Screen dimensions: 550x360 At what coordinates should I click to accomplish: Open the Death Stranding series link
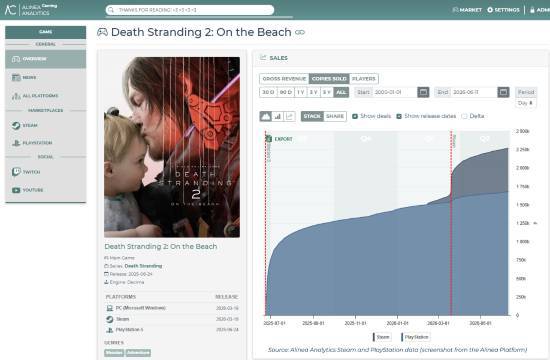(143, 266)
